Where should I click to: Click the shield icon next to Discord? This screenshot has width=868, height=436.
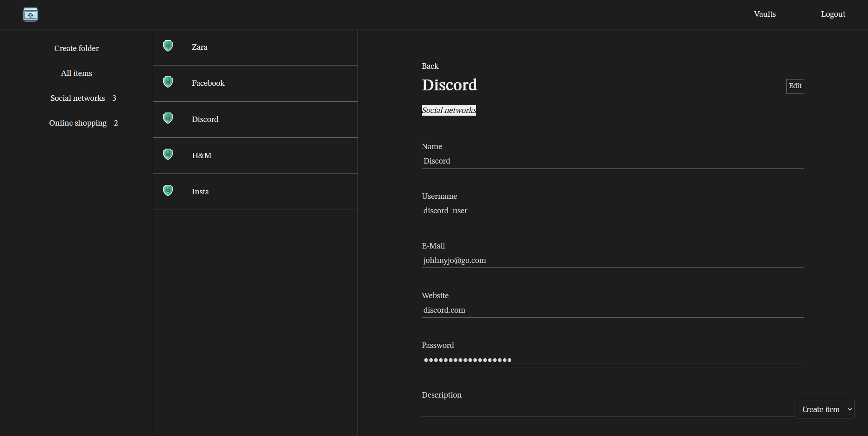tap(168, 118)
